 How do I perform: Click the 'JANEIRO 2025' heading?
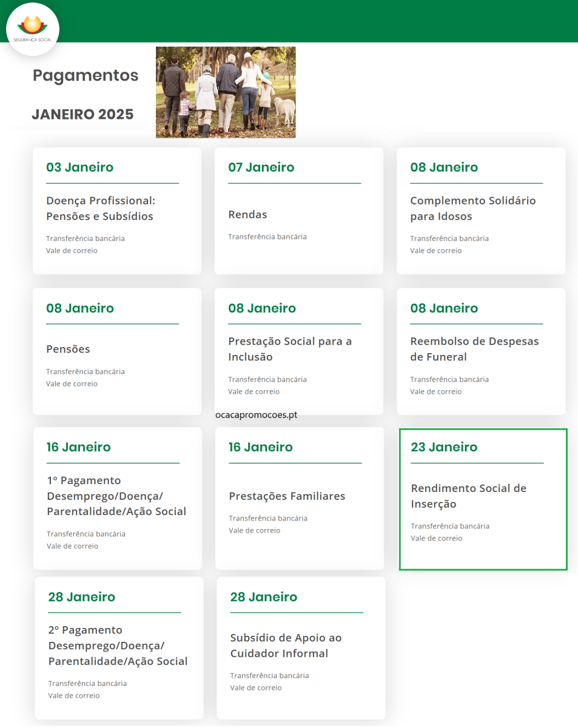(82, 115)
